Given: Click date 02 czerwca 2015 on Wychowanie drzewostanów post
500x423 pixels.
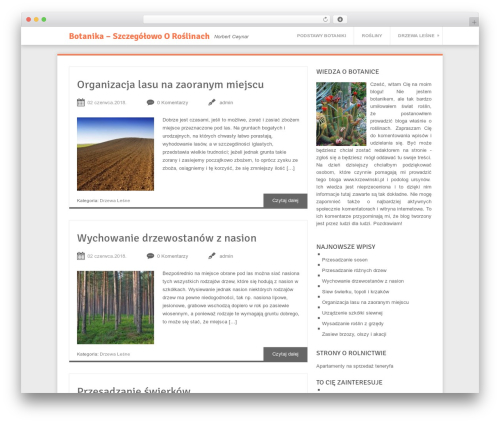Looking at the screenshot, I should point(107,256).
